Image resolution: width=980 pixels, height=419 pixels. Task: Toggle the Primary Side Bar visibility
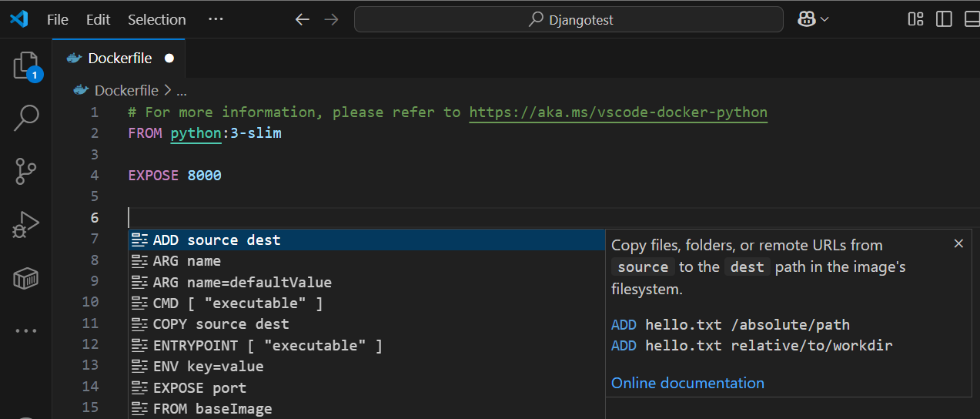point(944,19)
